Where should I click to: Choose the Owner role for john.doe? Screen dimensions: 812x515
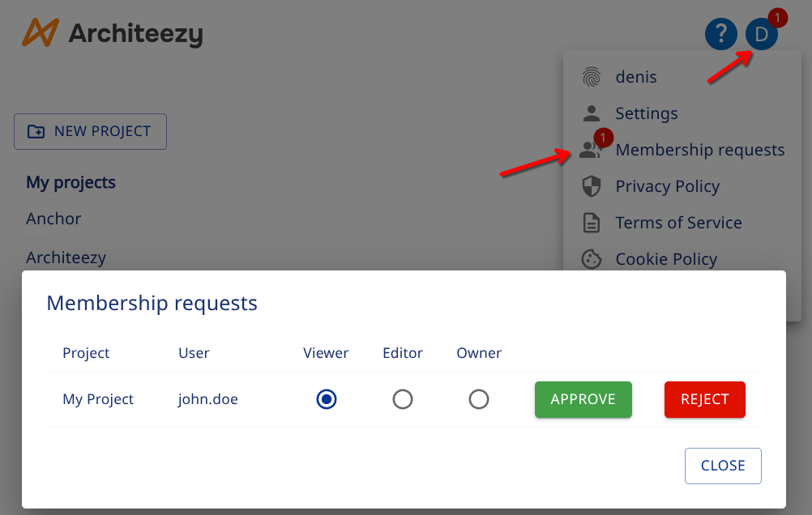pyautogui.click(x=479, y=399)
